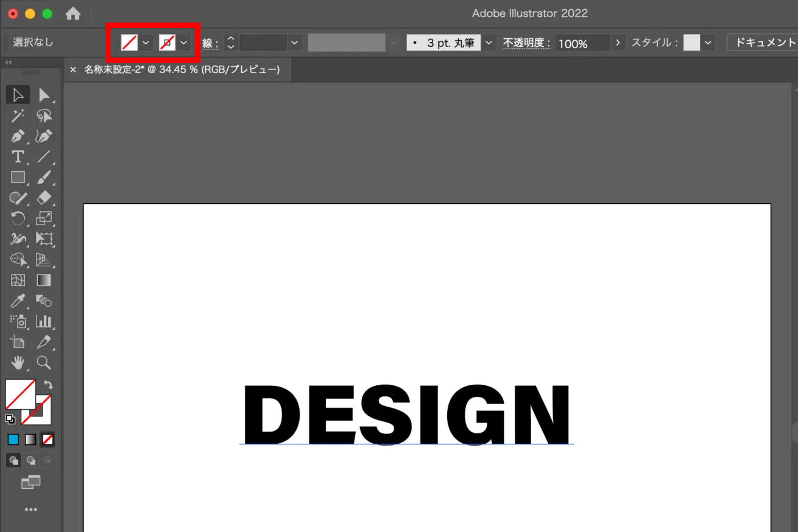The height and width of the screenshot is (532, 798).
Task: Select the Rotate tool
Action: pyautogui.click(x=18, y=218)
